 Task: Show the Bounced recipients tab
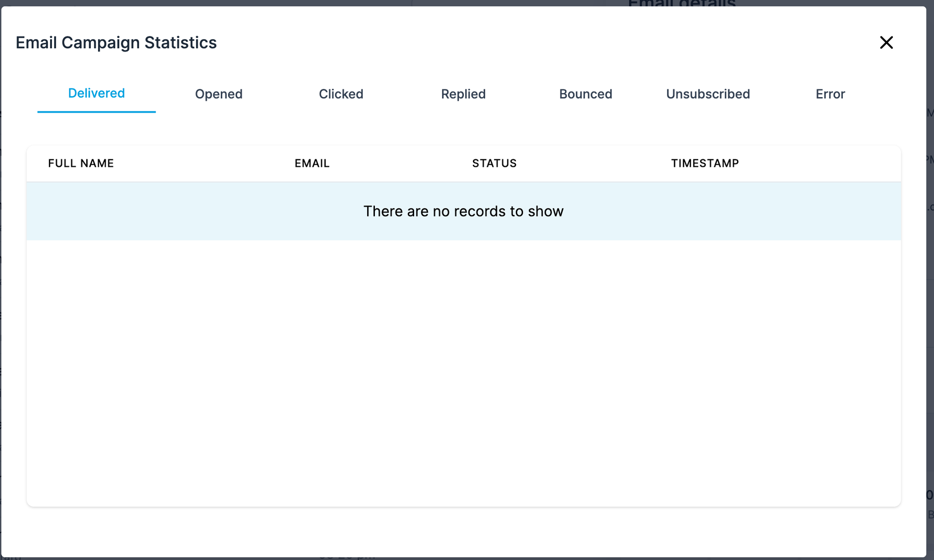pos(585,94)
